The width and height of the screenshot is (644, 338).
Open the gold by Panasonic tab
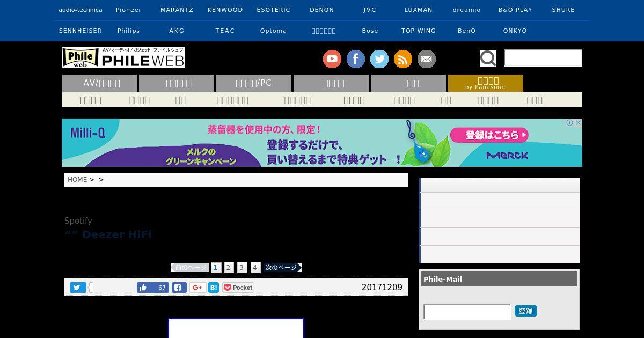[x=486, y=83]
